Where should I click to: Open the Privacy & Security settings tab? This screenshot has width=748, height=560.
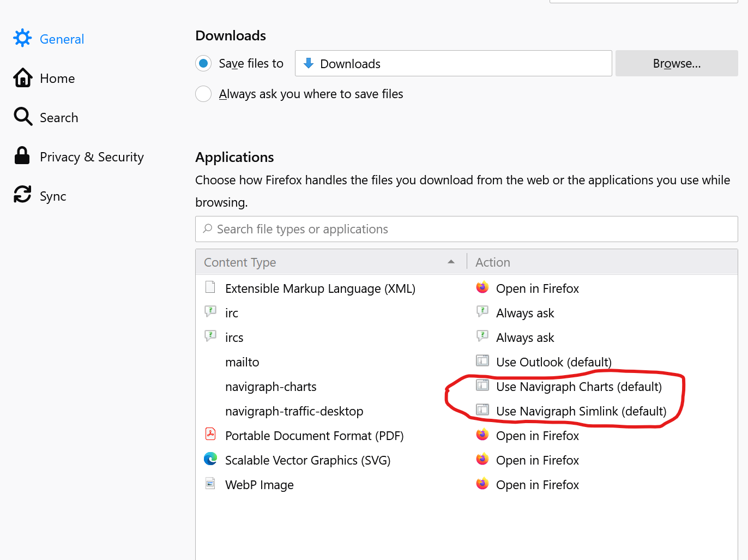click(x=92, y=157)
